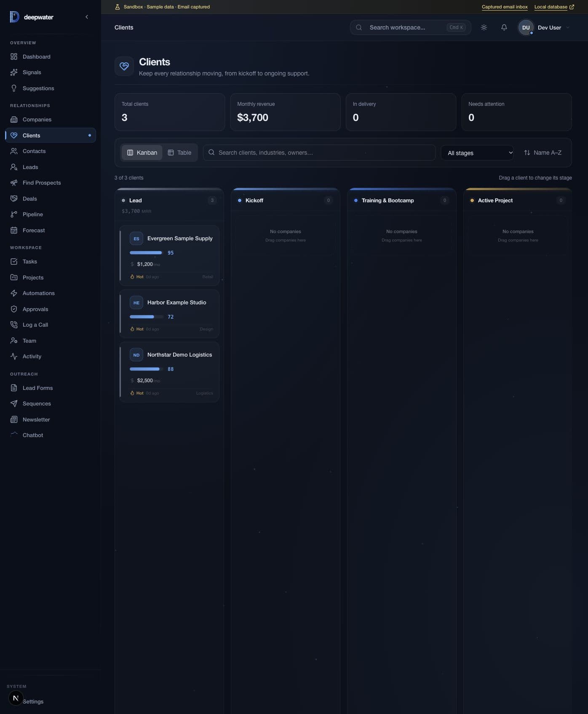Open the Captured email inbox link
The height and width of the screenshot is (714, 588).
505,7
